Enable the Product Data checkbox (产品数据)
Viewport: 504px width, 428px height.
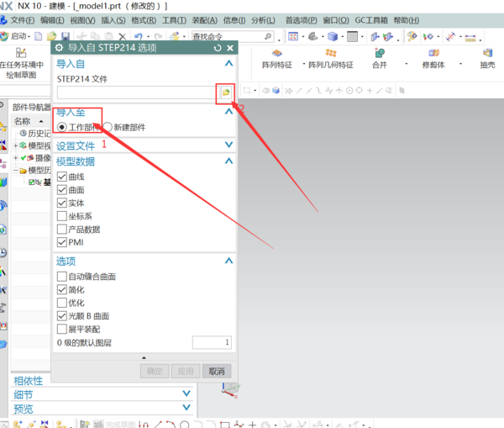(x=61, y=229)
